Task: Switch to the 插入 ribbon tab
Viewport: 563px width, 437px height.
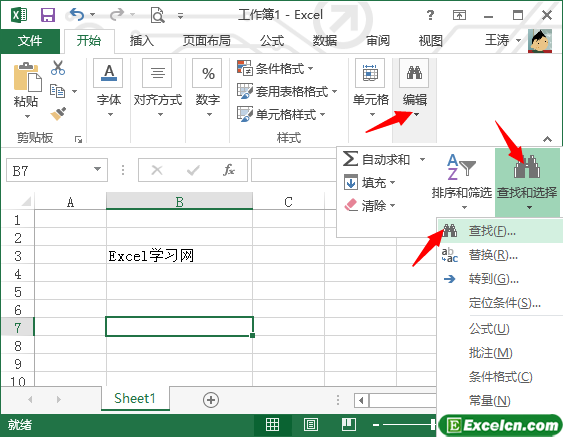Action: [141, 41]
